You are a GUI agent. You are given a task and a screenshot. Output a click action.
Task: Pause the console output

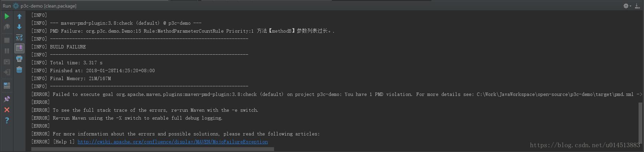pyautogui.click(x=7, y=51)
